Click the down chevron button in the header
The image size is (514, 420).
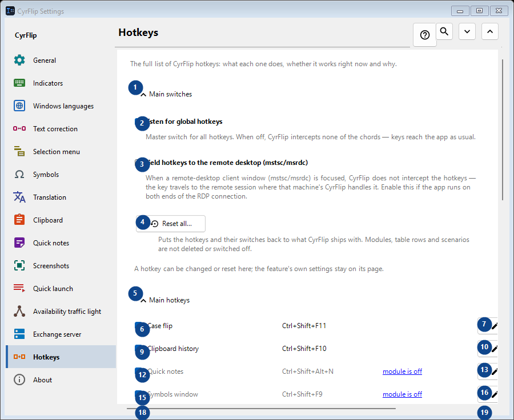click(x=467, y=31)
